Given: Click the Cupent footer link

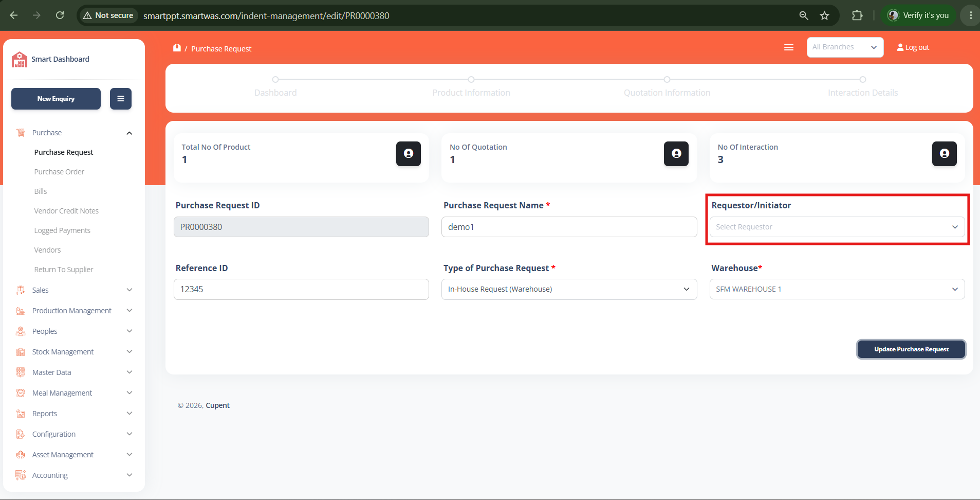Looking at the screenshot, I should [218, 405].
